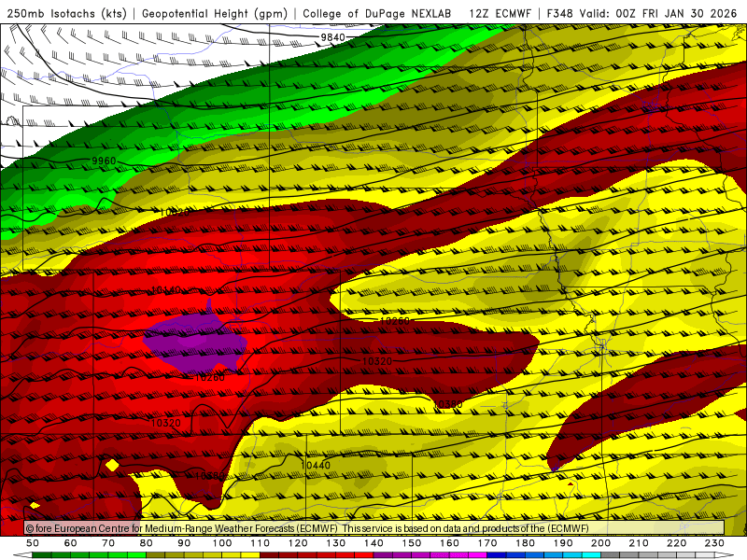Click the 120 knot legend value
Screen dimensions: 747x560
(298, 543)
